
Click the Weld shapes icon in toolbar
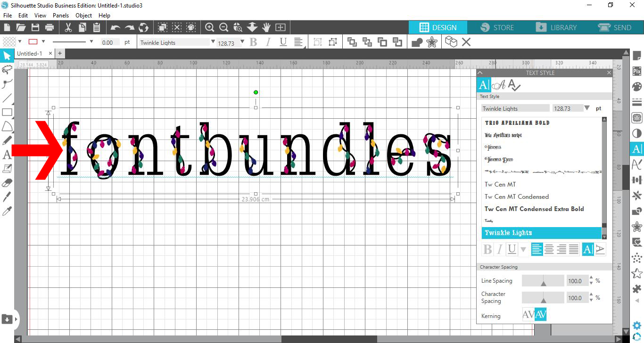[x=417, y=42]
